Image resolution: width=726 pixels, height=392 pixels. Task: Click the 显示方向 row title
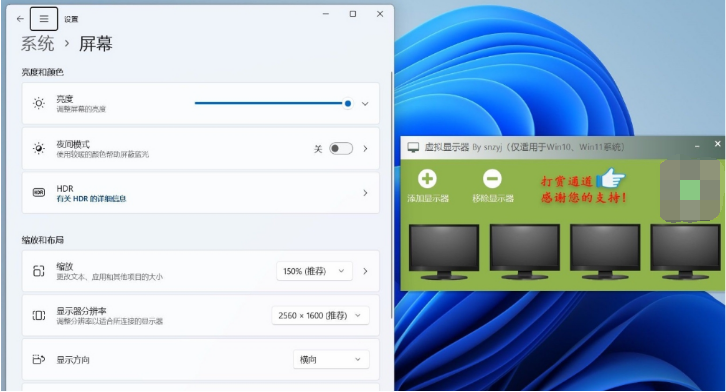73,360
